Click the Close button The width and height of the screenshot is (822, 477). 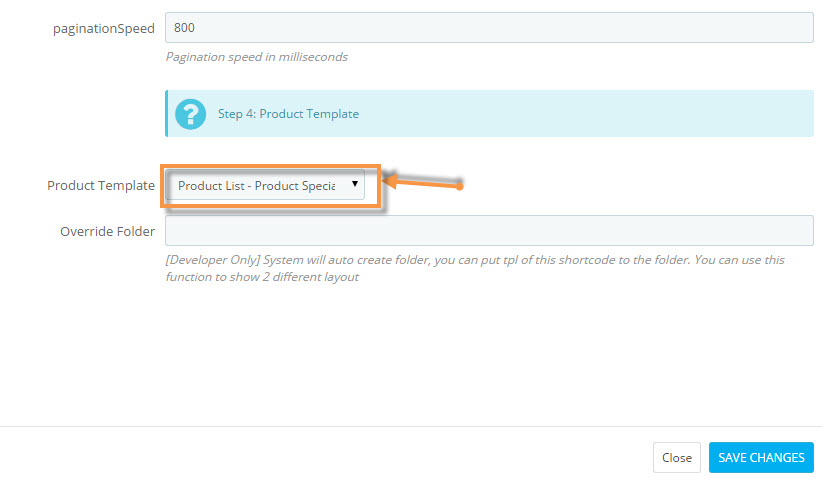(677, 458)
